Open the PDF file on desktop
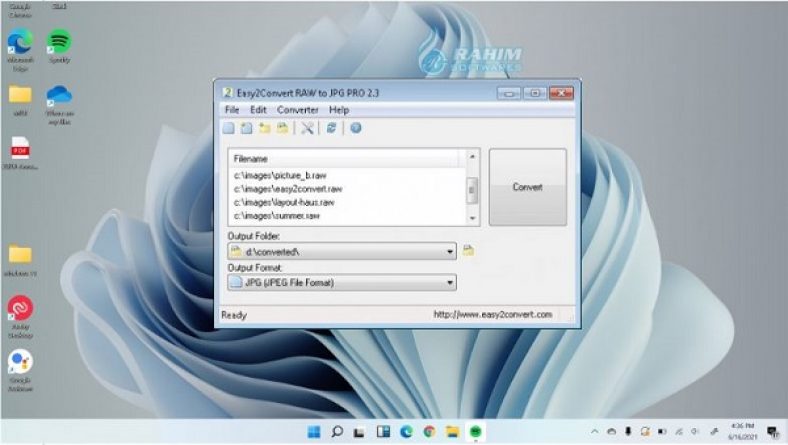The width and height of the screenshot is (788, 445). 20,153
